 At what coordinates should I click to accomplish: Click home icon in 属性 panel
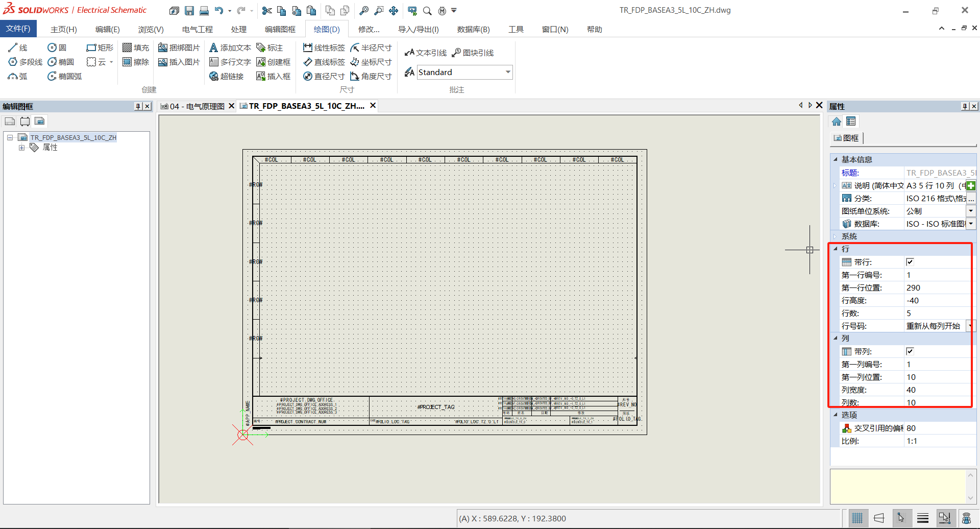click(837, 121)
